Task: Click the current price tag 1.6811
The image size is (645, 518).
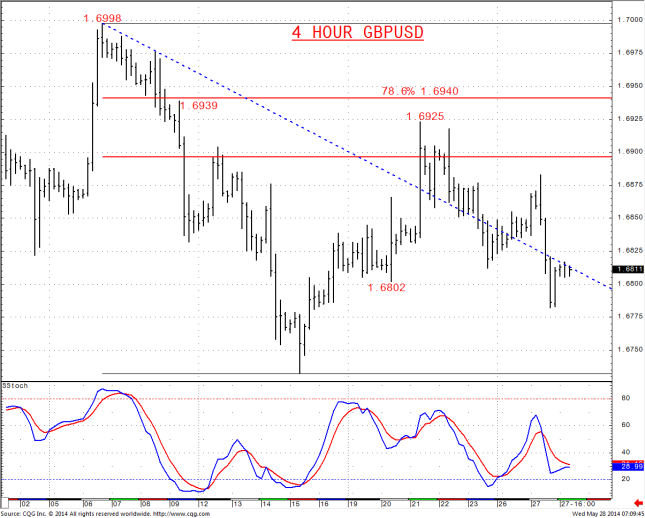Action: click(x=628, y=269)
